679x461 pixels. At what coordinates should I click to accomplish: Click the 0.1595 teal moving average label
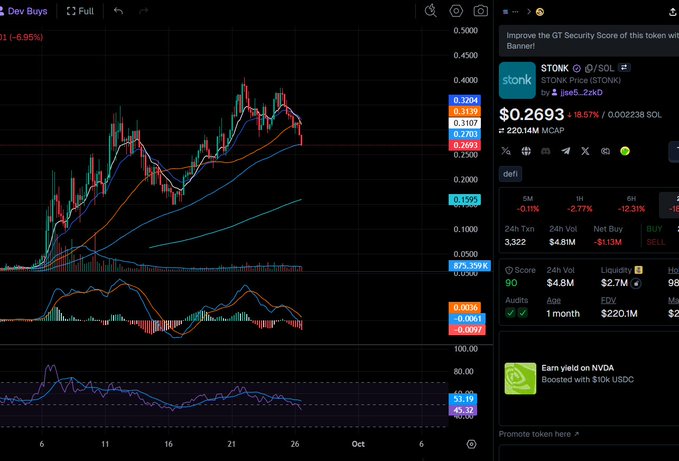click(x=465, y=200)
